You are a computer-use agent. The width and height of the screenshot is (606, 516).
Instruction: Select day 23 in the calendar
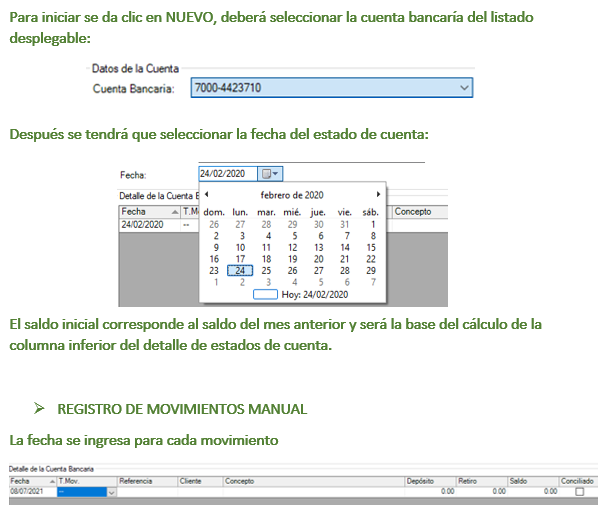coord(214,271)
